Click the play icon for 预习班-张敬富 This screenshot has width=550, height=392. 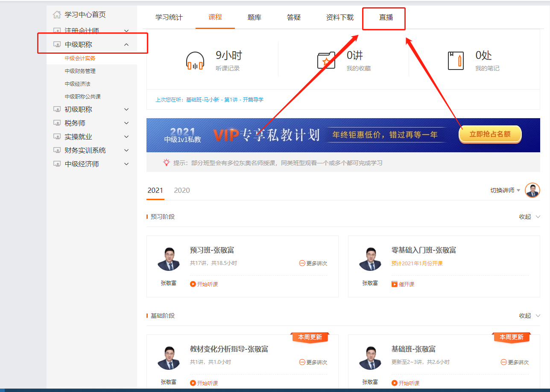[x=193, y=284]
